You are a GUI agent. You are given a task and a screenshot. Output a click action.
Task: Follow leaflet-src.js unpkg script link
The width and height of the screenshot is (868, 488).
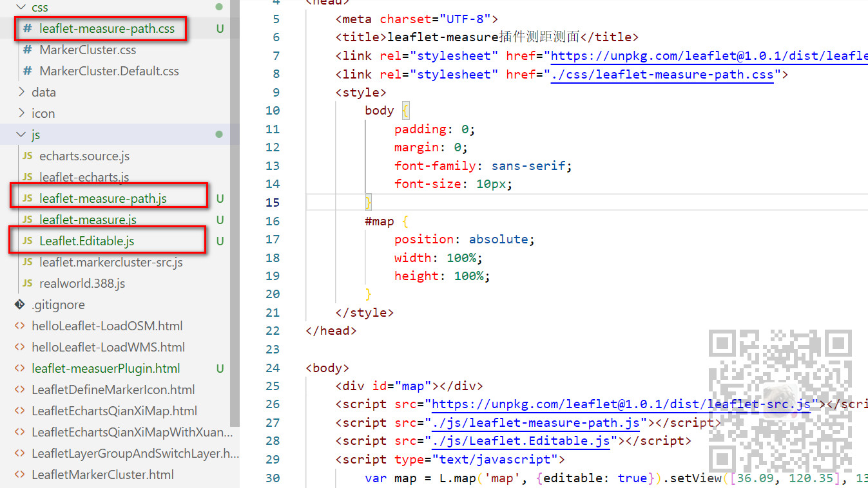point(621,404)
